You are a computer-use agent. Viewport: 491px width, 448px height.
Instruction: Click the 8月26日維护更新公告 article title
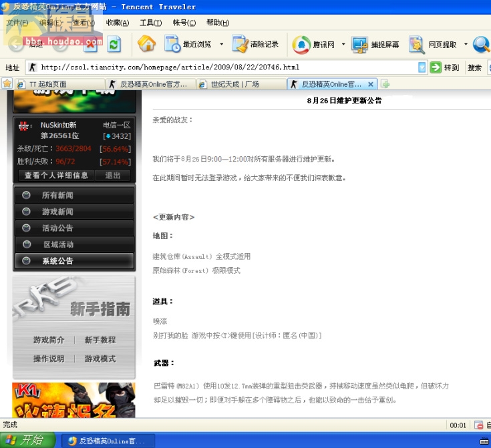coord(344,101)
